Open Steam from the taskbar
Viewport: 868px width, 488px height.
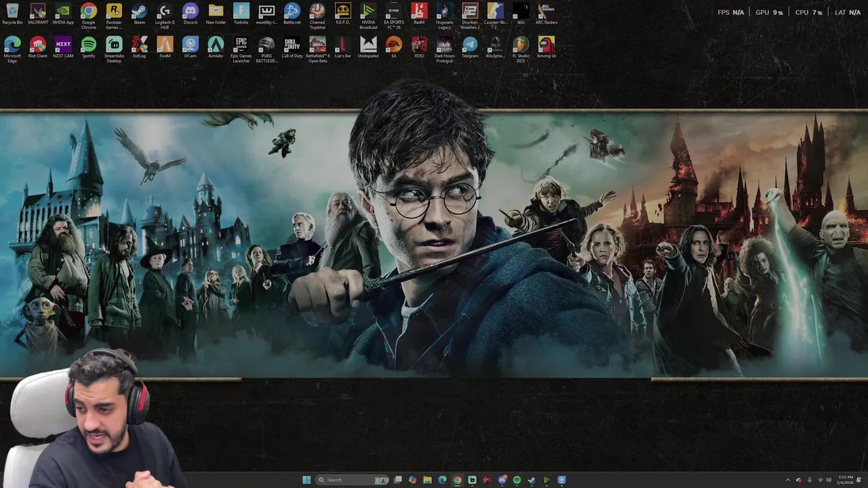[532, 480]
